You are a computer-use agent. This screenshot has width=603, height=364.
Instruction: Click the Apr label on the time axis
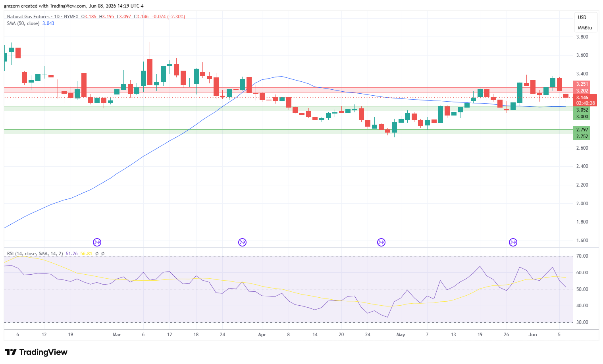click(262, 335)
